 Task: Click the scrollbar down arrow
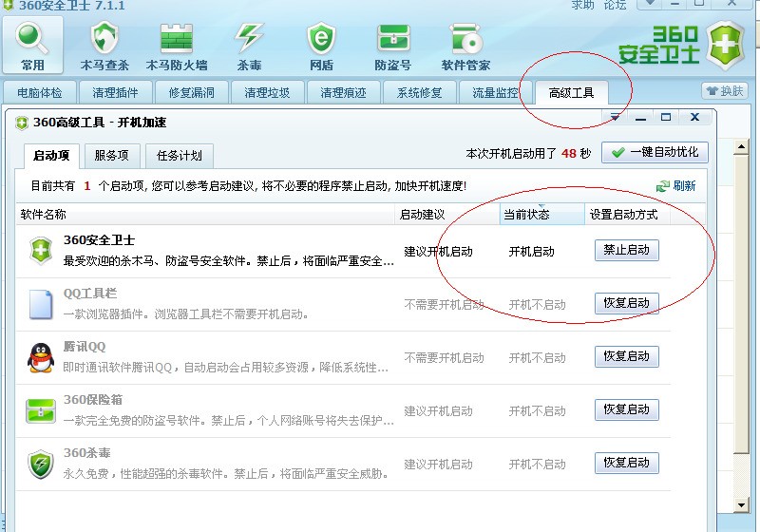click(x=741, y=505)
